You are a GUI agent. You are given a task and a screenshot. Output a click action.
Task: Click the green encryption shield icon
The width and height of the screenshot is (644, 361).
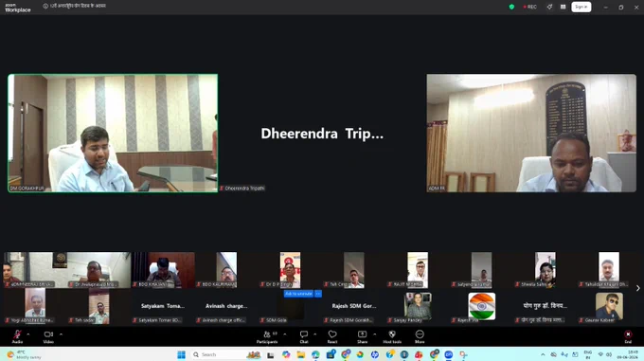pos(511,7)
